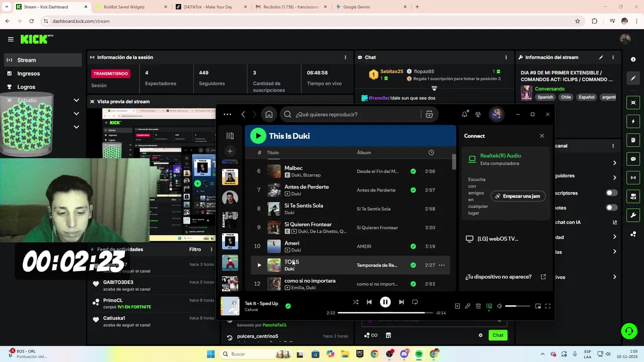Open the chat shop icon
This screenshot has width=644, height=362.
pyautogui.click(x=388, y=335)
